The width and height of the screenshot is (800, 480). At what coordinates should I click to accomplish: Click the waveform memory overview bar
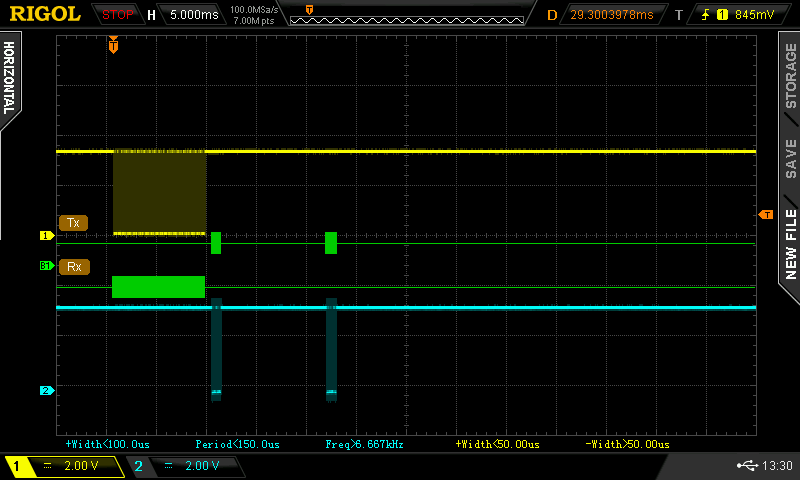[x=407, y=20]
